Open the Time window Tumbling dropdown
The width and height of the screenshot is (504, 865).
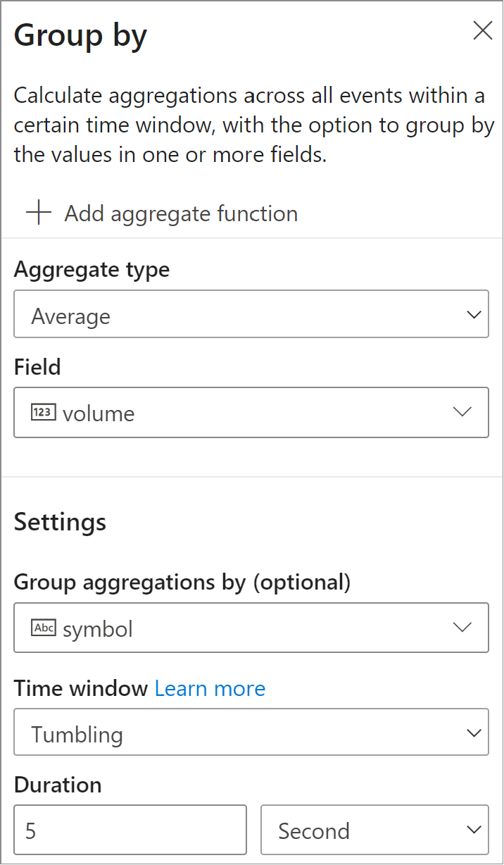pos(251,733)
